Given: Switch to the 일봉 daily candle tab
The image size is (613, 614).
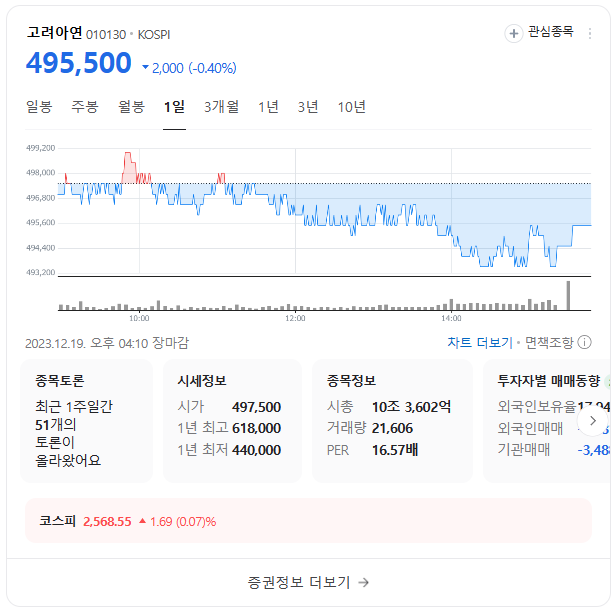Looking at the screenshot, I should point(39,107).
